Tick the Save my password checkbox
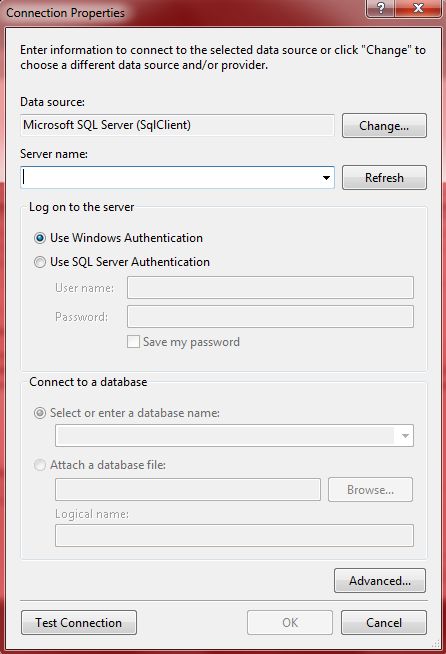This screenshot has height=654, width=446. [133, 342]
